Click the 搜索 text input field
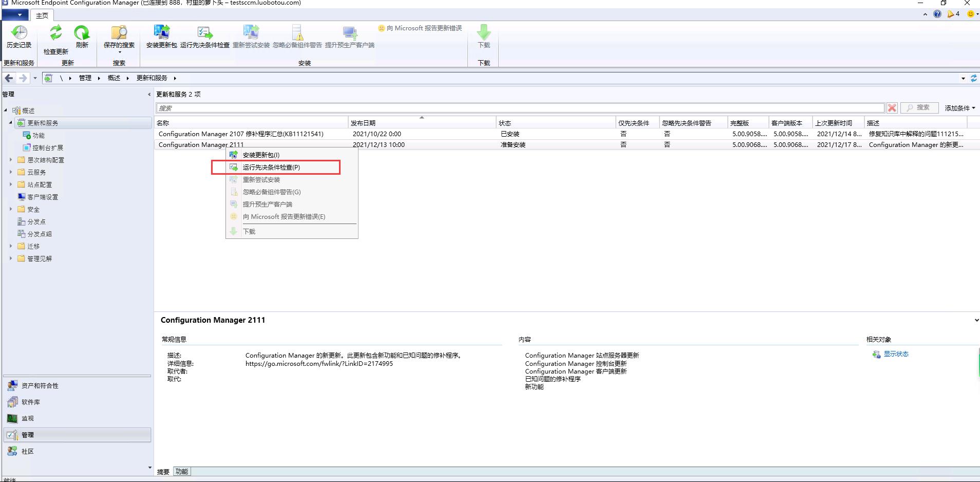This screenshot has height=482, width=980. pos(520,108)
